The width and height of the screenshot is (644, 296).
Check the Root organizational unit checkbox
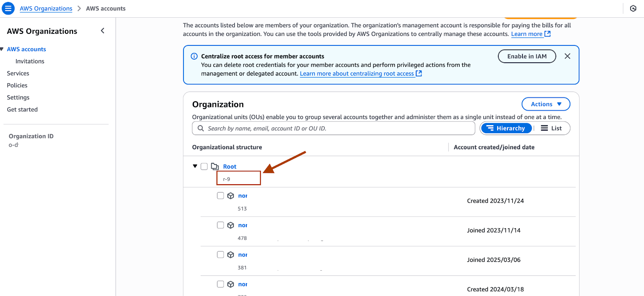click(x=204, y=166)
